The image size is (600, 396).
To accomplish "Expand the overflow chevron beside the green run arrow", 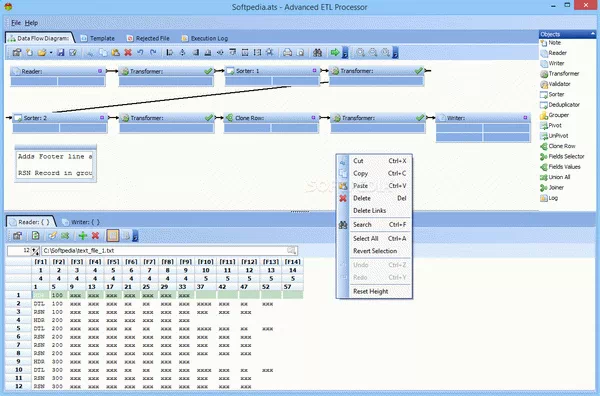I will tap(345, 53).
